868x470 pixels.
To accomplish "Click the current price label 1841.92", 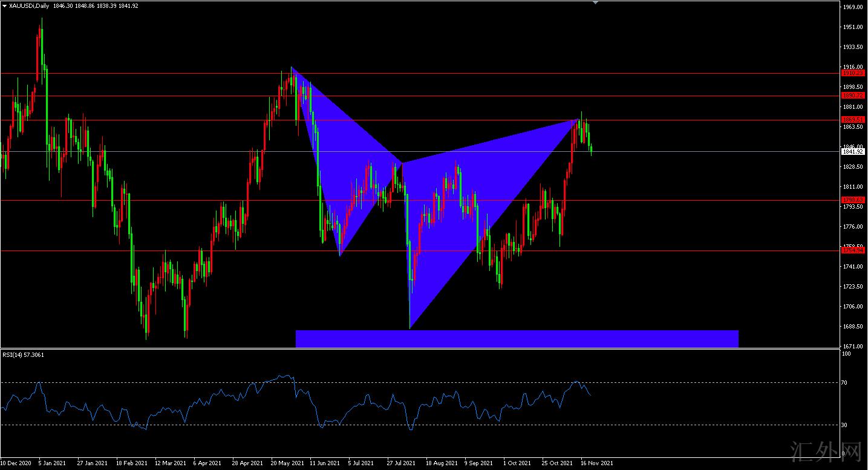I will [853, 152].
